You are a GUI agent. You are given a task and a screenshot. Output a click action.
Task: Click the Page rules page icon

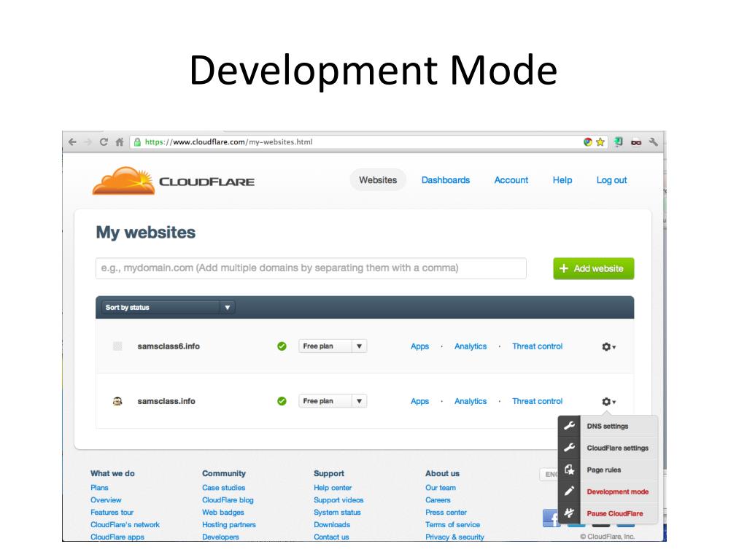pos(569,470)
